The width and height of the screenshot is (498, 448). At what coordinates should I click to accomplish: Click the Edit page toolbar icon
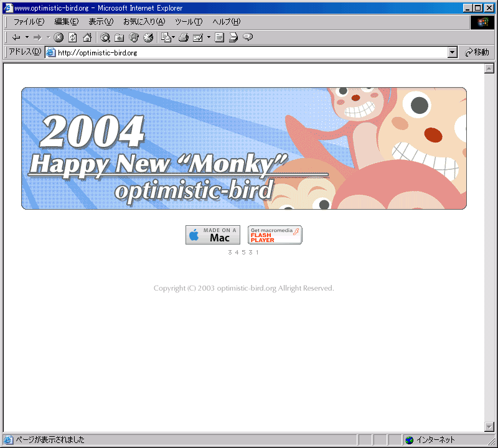pos(198,37)
